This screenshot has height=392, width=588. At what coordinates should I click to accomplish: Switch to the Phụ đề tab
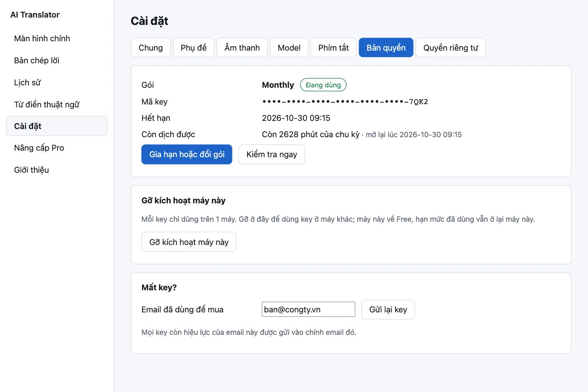pyautogui.click(x=194, y=48)
